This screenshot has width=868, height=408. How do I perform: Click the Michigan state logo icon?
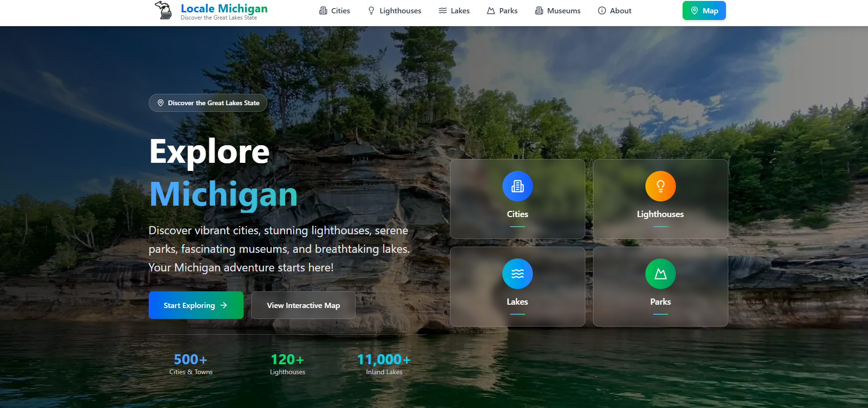pyautogui.click(x=163, y=10)
